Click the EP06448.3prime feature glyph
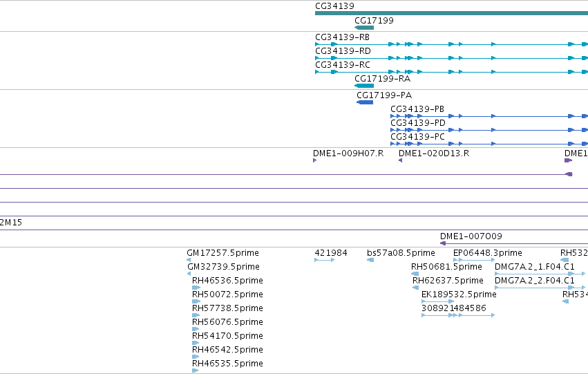Image resolution: width=588 pixels, height=374 pixels. pos(474,260)
